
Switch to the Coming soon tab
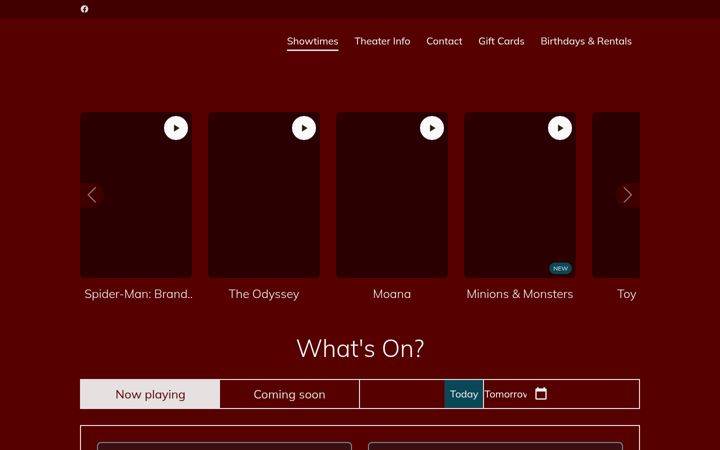289,394
